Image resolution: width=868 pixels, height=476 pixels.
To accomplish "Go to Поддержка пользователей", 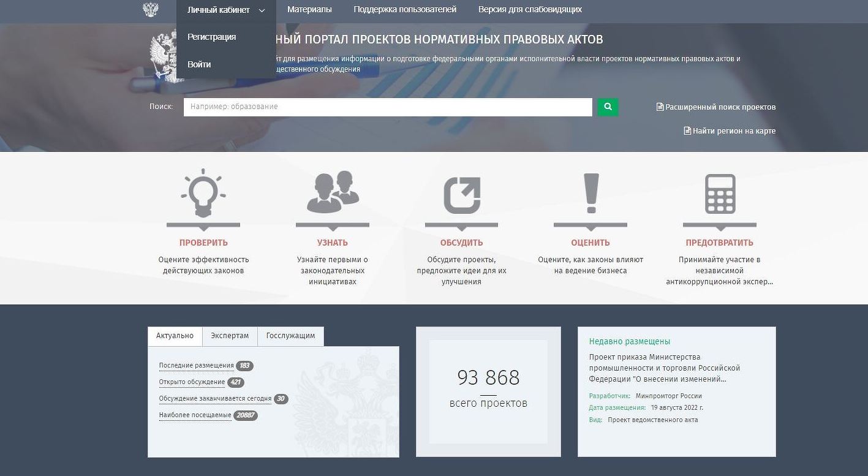I will tap(405, 10).
